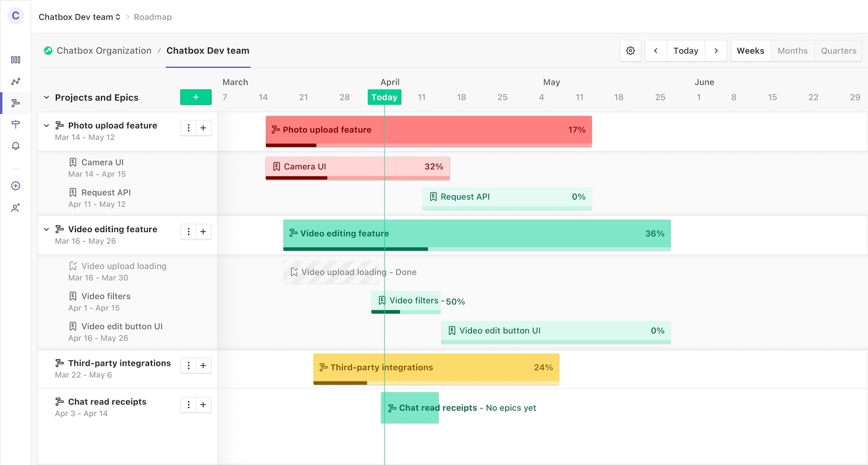
Task: Click the roadmap icon in sidebar
Action: point(16,103)
